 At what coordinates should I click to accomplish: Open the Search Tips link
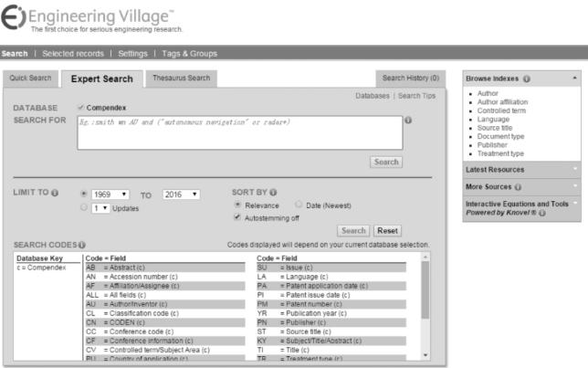(416, 96)
